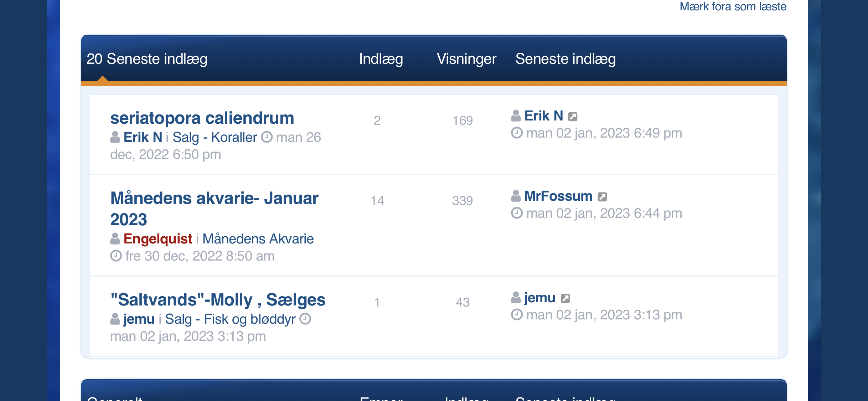Click user icon beside Engelquist author name

[115, 239]
